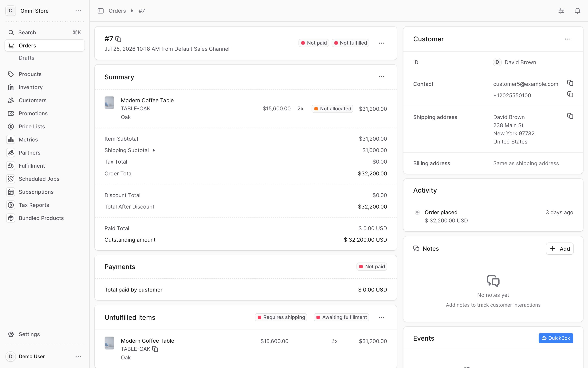The width and height of the screenshot is (588, 368).
Task: Click the Products tag icon
Action: point(11,74)
